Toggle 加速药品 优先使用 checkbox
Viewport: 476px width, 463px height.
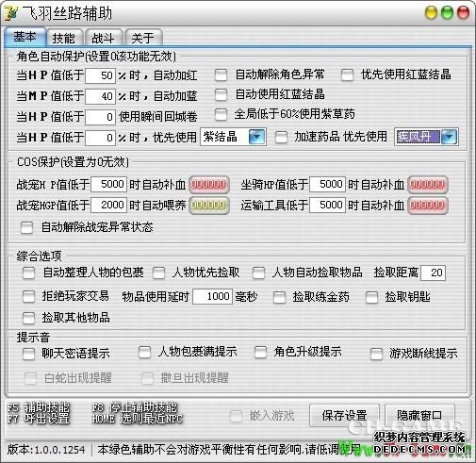pos(281,137)
